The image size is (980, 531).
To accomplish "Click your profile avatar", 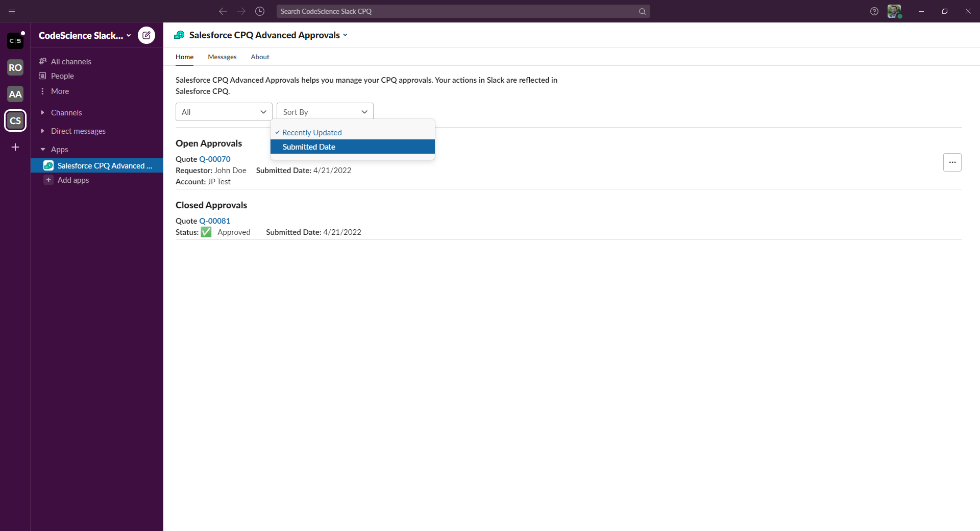I will (x=895, y=11).
